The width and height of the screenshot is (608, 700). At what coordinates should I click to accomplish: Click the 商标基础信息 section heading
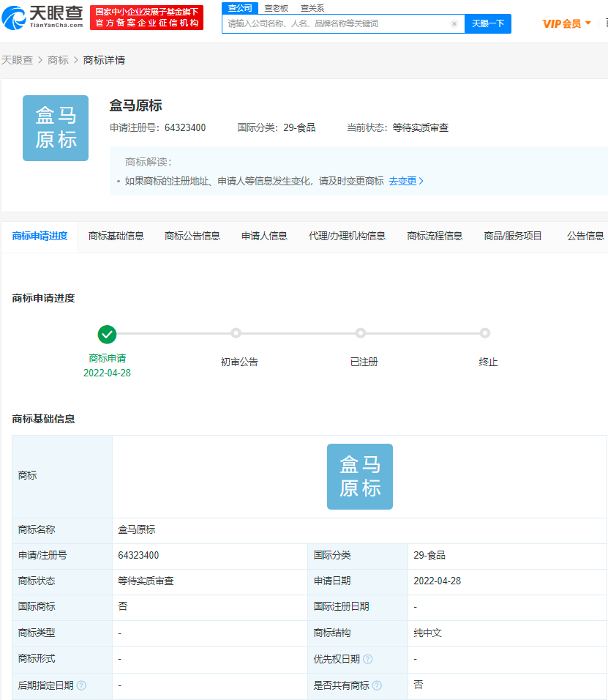click(x=43, y=420)
